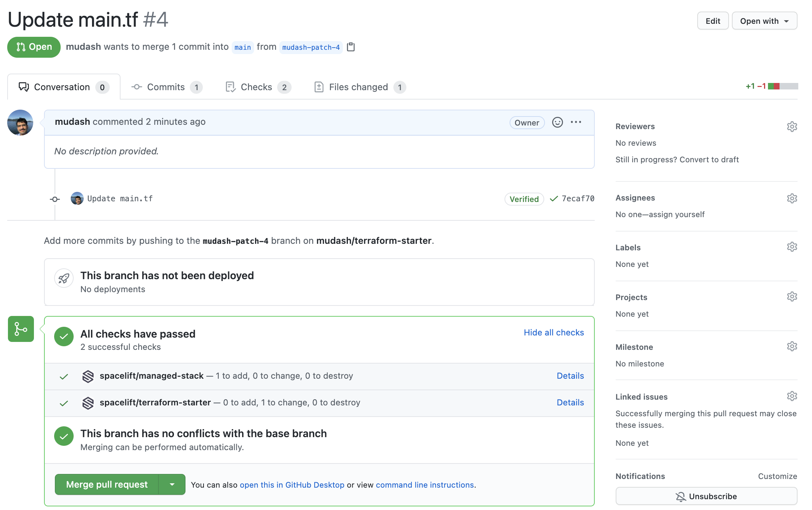Click the Assignees gear icon
Screen dimensions: 812x510
point(792,198)
